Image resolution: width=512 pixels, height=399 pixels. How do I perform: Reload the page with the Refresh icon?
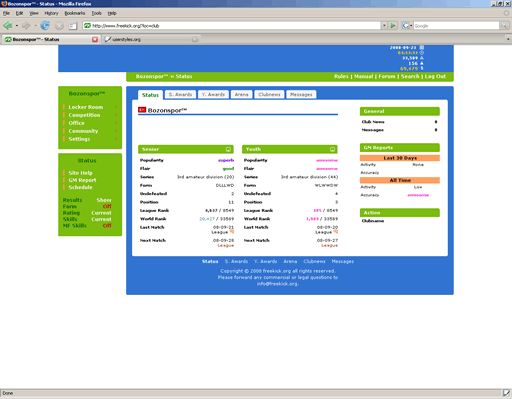coord(45,25)
